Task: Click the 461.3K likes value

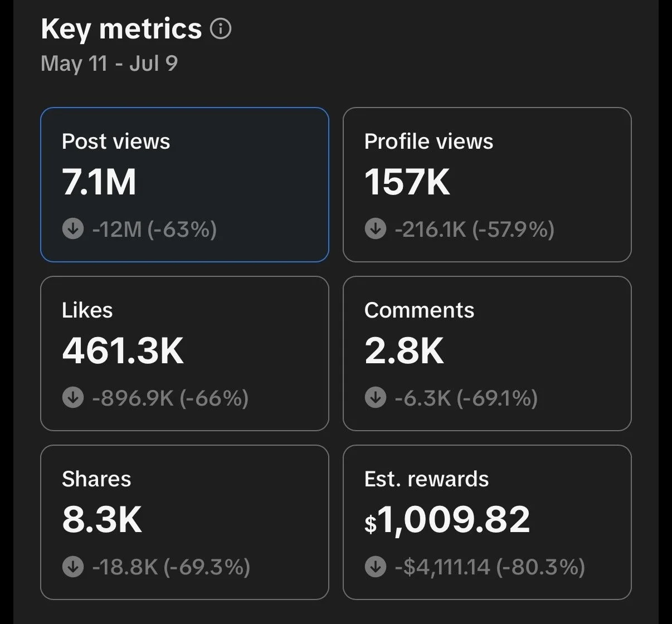Action: (123, 350)
